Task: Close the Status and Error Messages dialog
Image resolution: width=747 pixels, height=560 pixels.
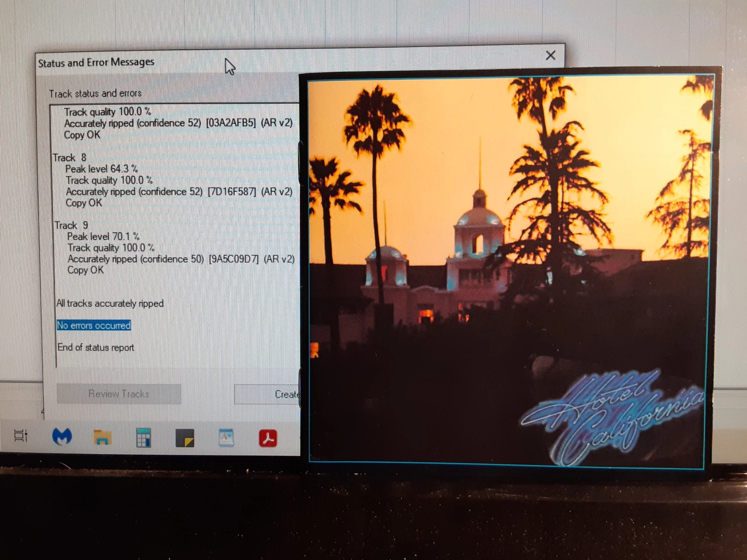Action: pyautogui.click(x=550, y=55)
